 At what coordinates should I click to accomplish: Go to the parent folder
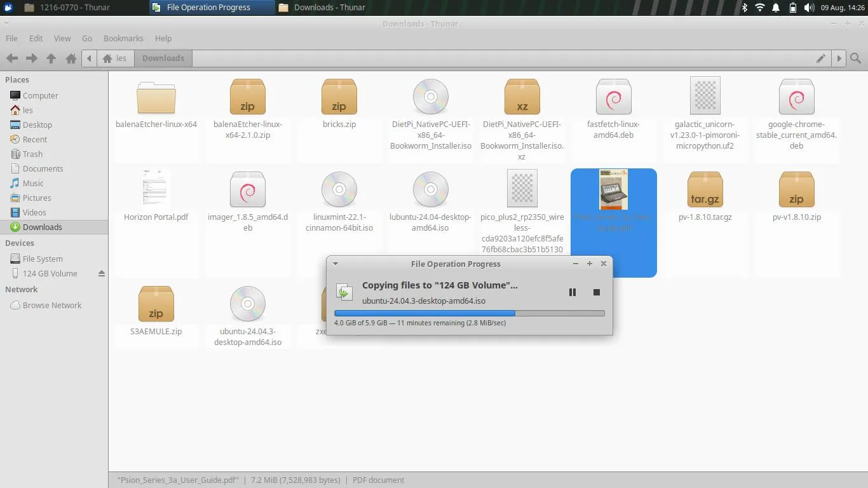pyautogui.click(x=51, y=58)
